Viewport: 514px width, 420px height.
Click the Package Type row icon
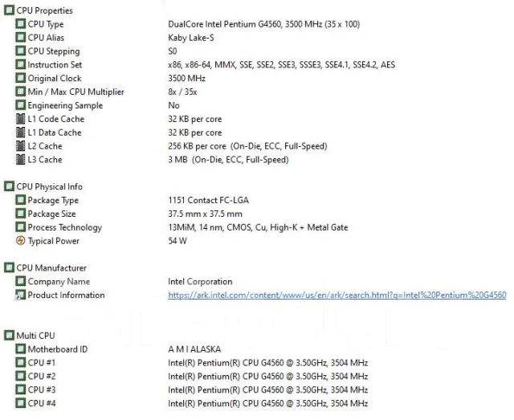20,200
